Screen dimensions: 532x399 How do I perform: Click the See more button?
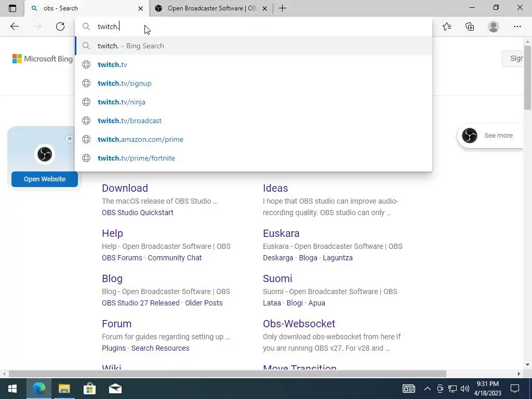490,136
